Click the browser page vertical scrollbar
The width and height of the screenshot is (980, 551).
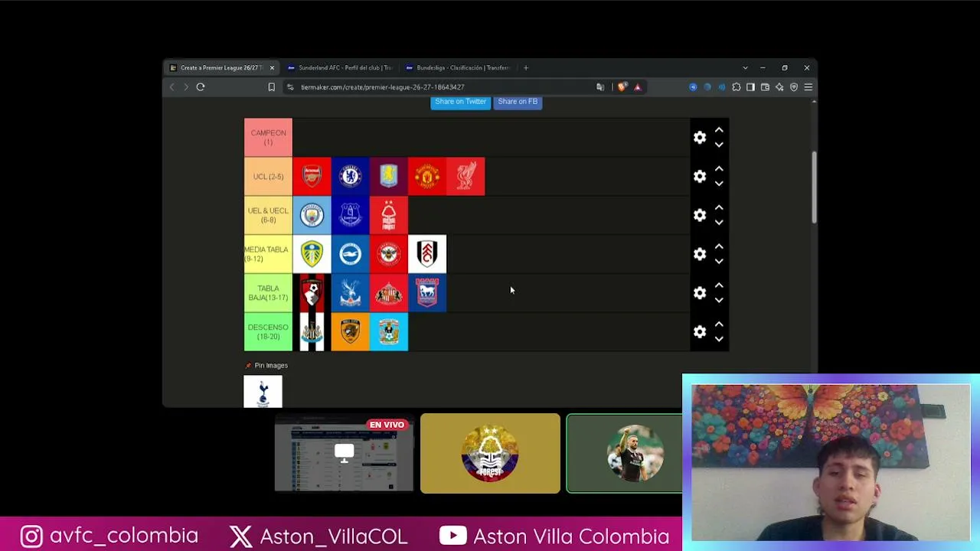814,187
